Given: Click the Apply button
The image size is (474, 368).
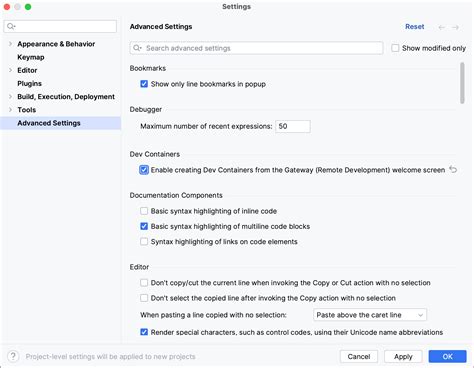Looking at the screenshot, I should pyautogui.click(x=403, y=356).
